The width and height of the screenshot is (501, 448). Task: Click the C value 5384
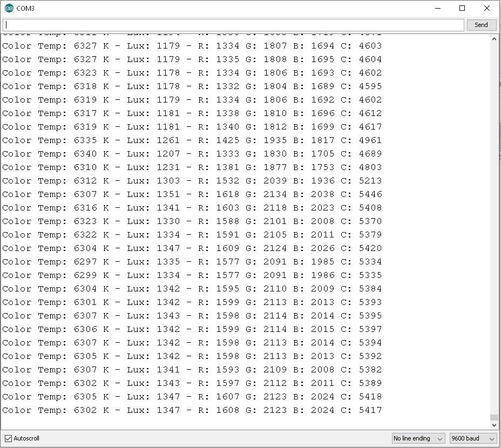pyautogui.click(x=370, y=289)
